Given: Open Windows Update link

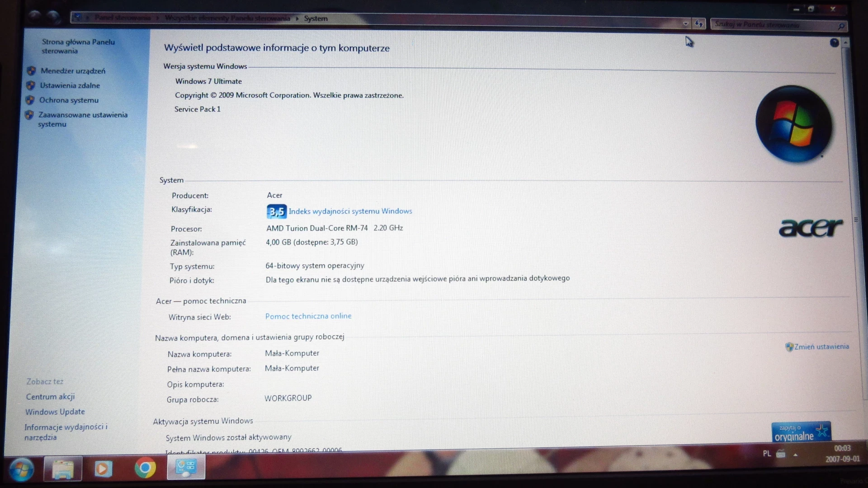Looking at the screenshot, I should click(55, 412).
